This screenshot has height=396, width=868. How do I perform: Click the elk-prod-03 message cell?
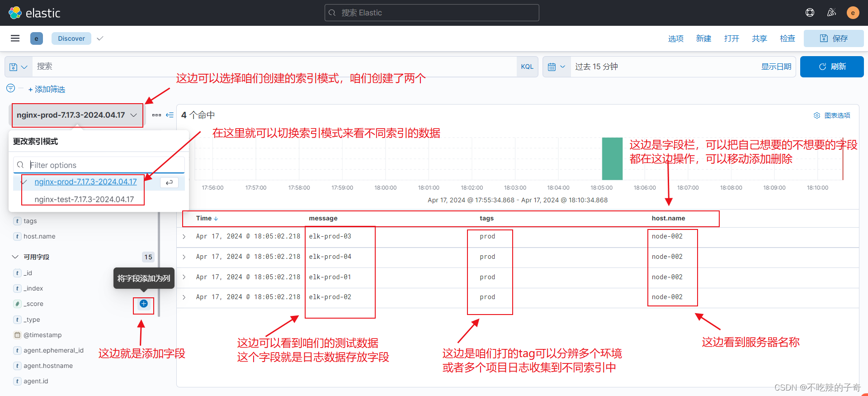(x=330, y=236)
